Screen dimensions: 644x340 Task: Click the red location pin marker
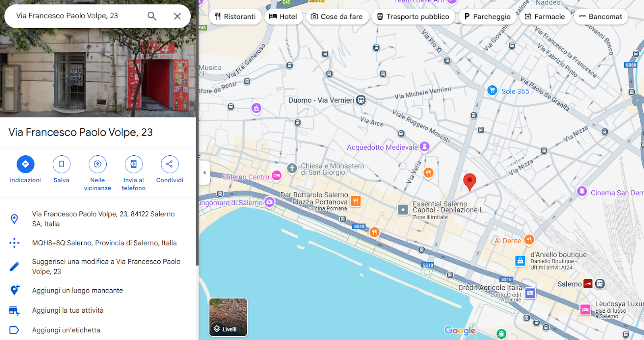tap(469, 182)
